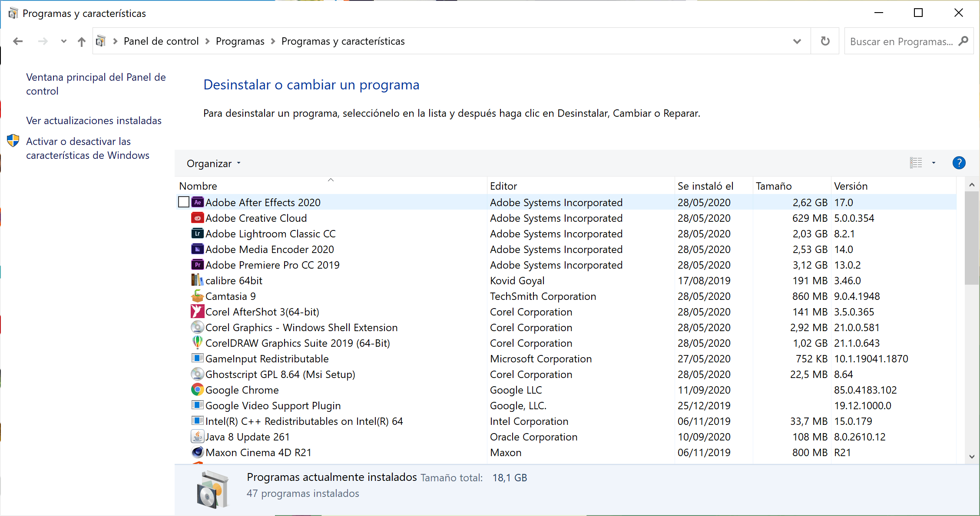Open Ver actualizaciones instaladas link

tap(93, 121)
